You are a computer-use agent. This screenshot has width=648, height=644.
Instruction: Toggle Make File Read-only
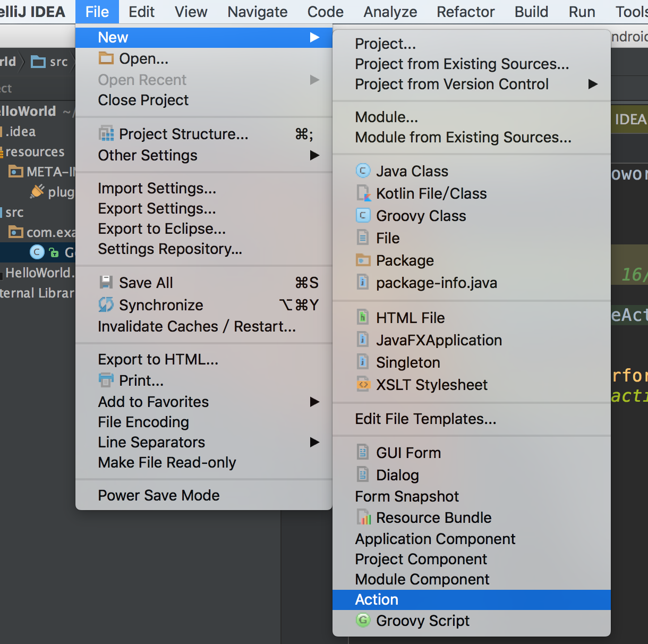point(167,462)
